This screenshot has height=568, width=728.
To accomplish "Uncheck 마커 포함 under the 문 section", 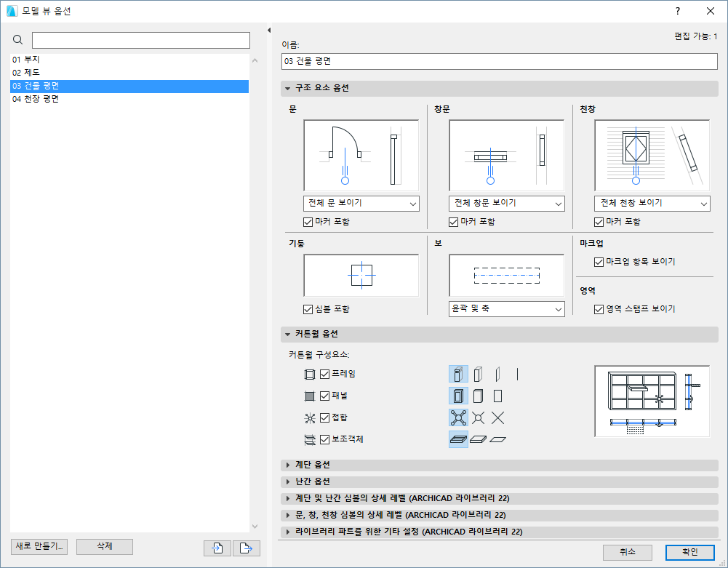I will coord(308,221).
